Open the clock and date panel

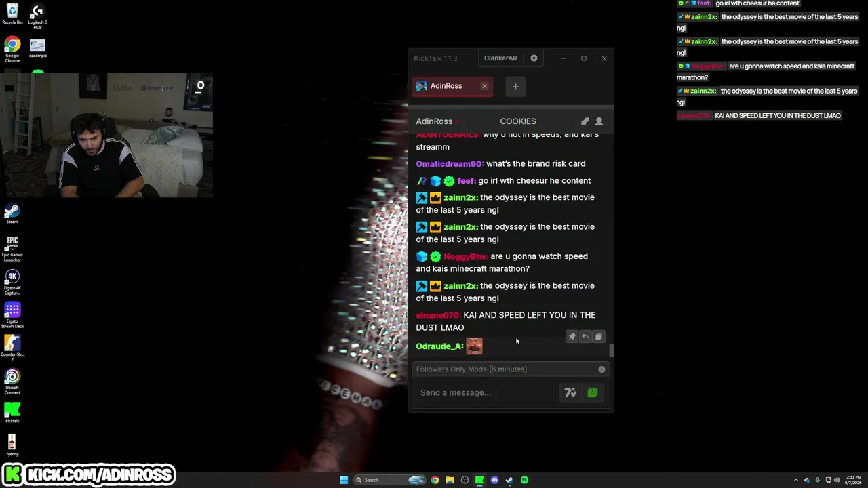coord(852,480)
